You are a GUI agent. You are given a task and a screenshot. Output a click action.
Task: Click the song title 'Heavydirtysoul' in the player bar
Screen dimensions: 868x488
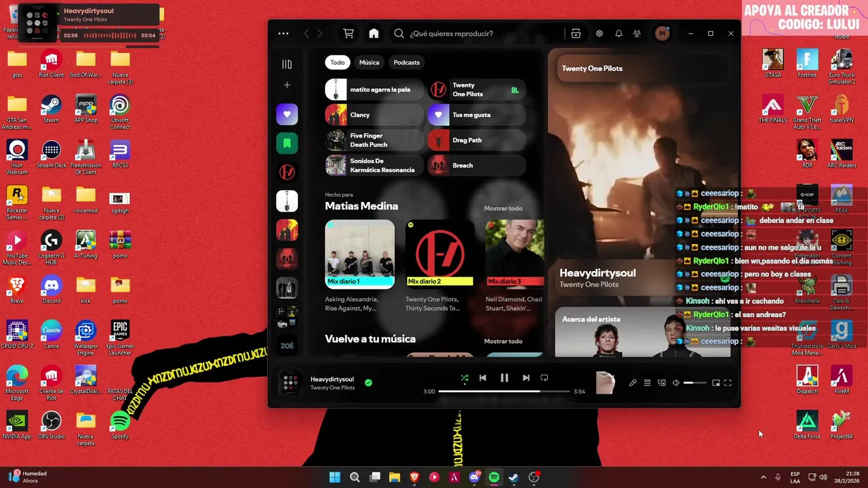click(x=332, y=380)
